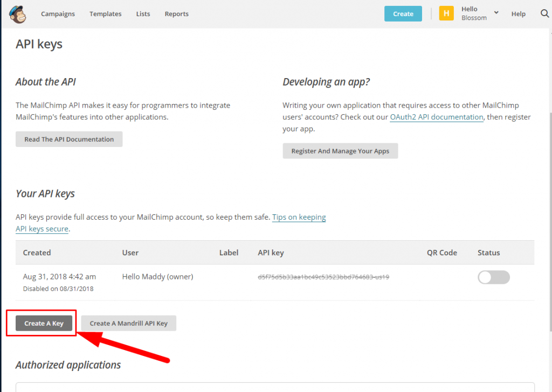552x392 pixels.
Task: Select the struck-through API key text
Action: point(323,277)
